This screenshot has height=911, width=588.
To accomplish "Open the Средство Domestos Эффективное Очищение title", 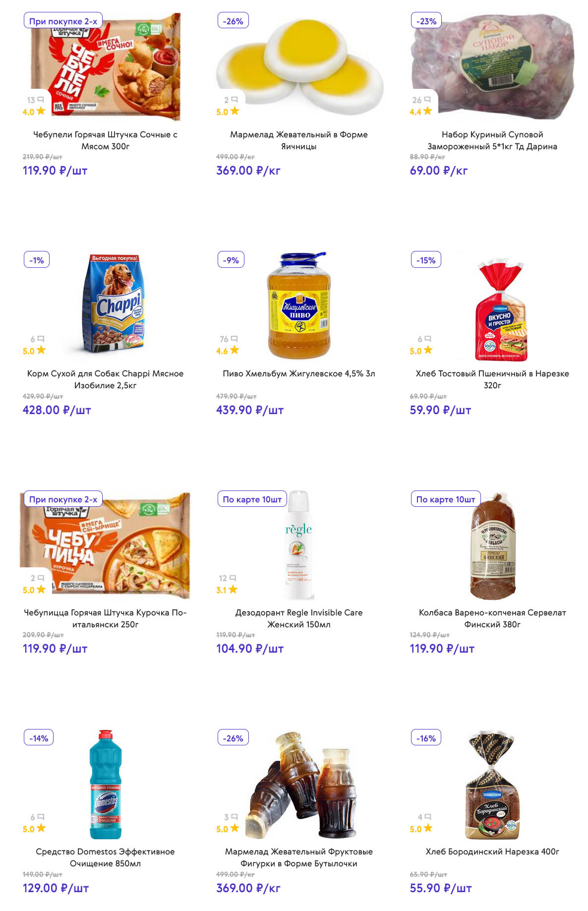I will (105, 857).
